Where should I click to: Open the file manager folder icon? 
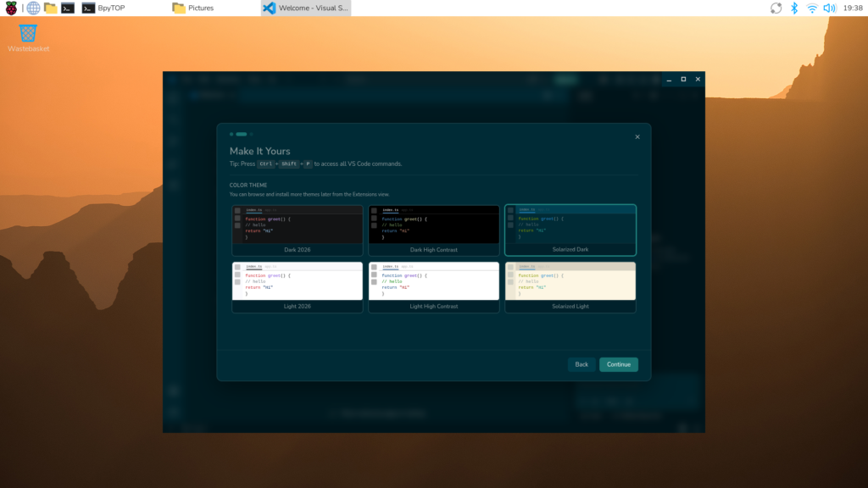click(50, 8)
